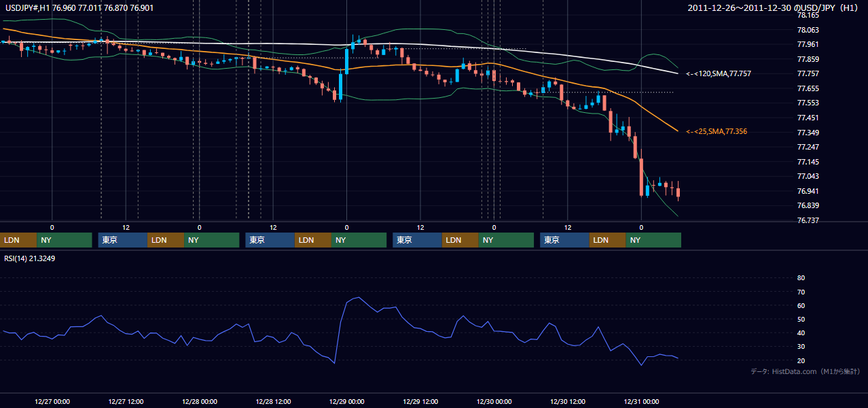868x408 pixels.
Task: Click price axis value 78.063
Action: [808, 30]
